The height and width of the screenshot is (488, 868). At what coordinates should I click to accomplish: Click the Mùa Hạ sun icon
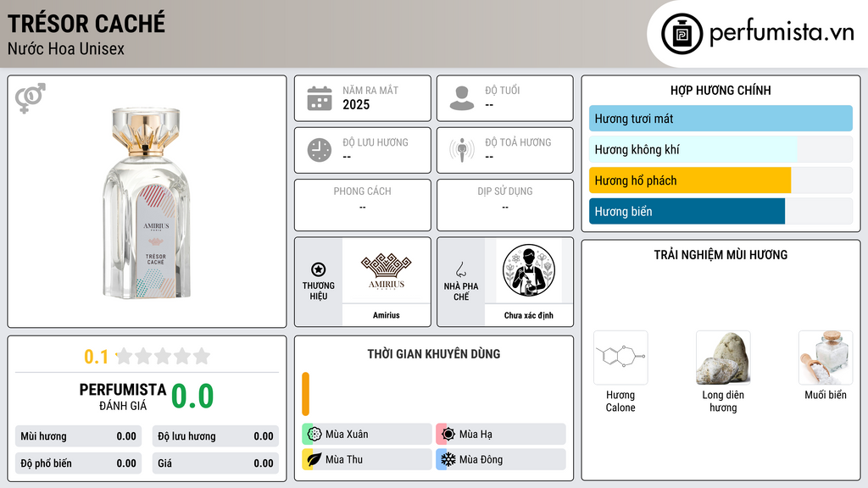click(448, 435)
